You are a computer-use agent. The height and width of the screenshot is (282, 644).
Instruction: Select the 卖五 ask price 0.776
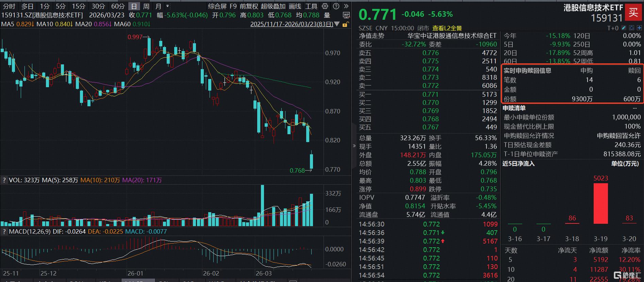[x=431, y=53]
